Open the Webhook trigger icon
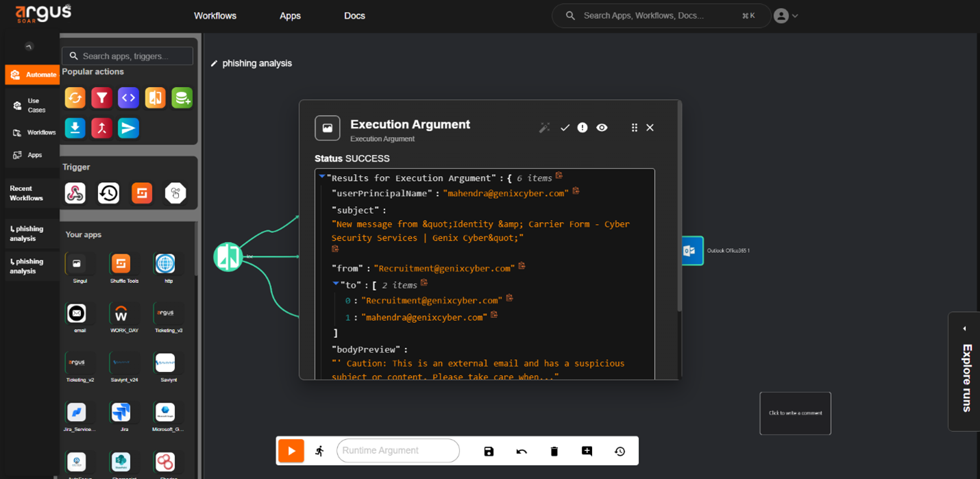This screenshot has height=479, width=980. (x=75, y=193)
